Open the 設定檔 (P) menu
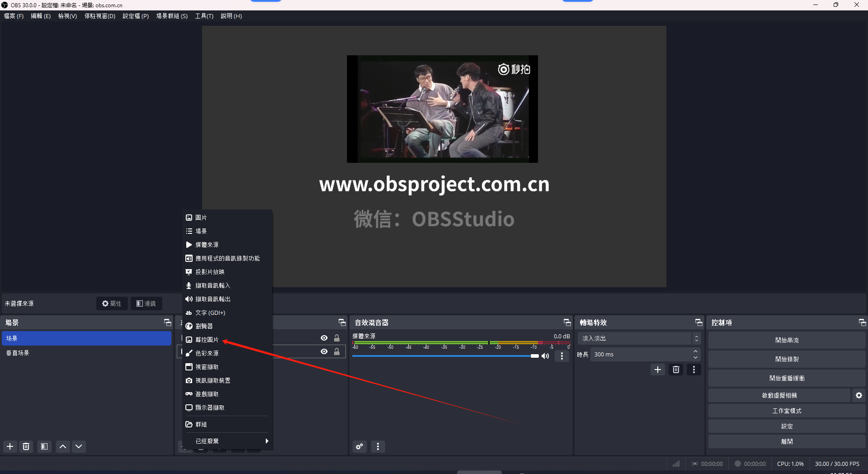868x474 pixels. coord(136,16)
